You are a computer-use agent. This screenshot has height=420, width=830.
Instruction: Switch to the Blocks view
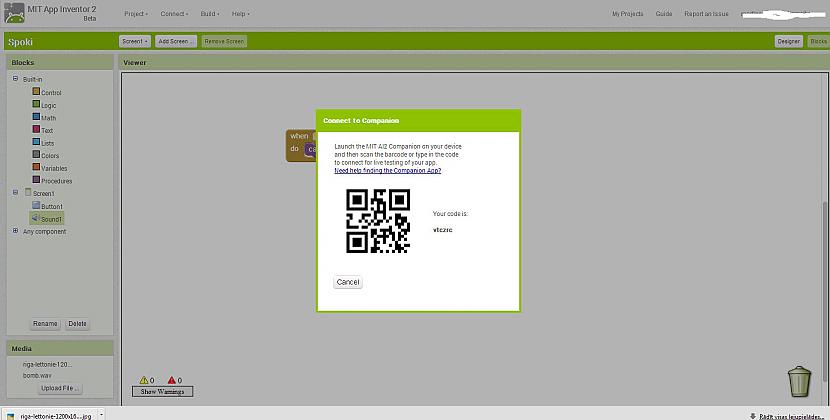pyautogui.click(x=818, y=41)
